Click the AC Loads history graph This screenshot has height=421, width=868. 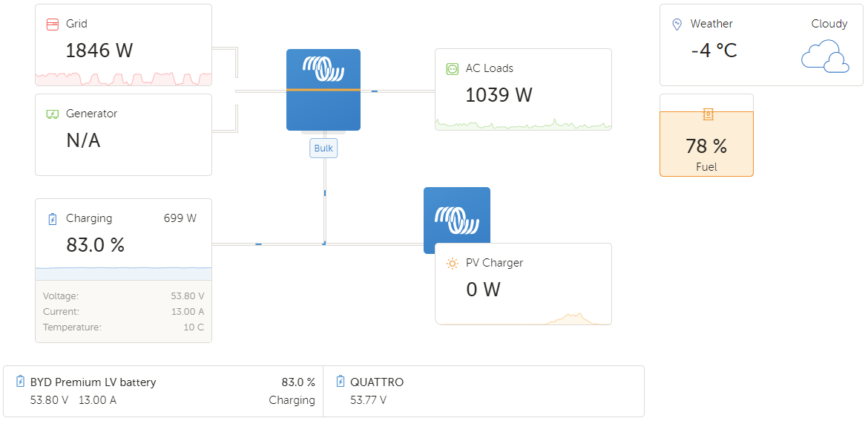point(523,124)
